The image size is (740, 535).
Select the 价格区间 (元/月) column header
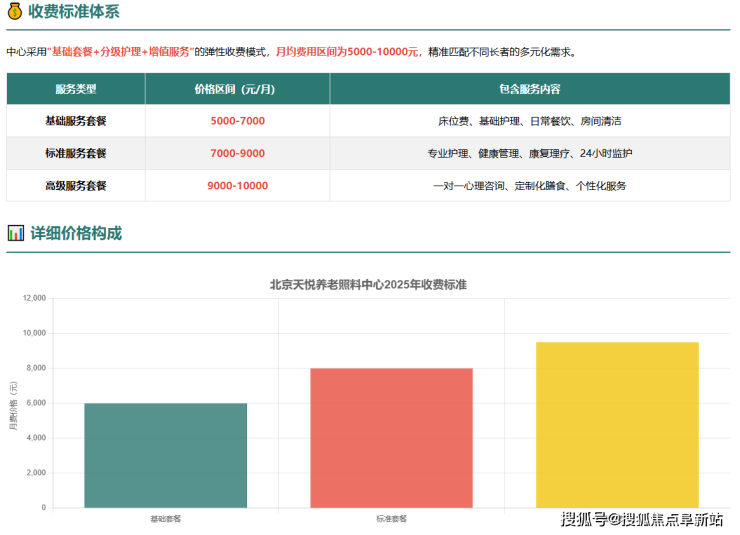tap(237, 89)
